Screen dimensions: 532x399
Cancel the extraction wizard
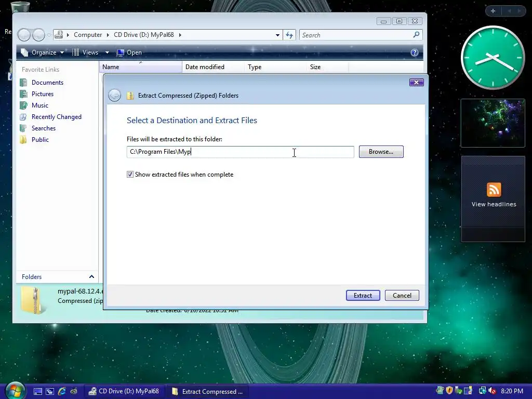coord(402,296)
